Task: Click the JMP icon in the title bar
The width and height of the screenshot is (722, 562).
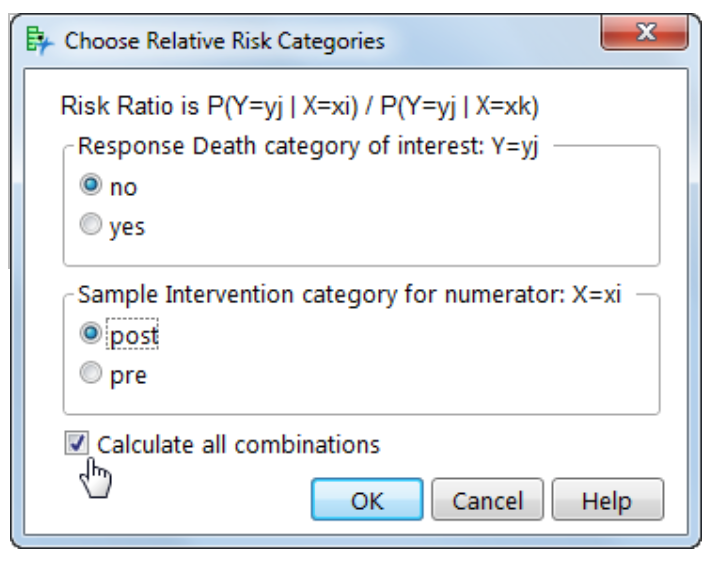Action: (x=40, y=41)
